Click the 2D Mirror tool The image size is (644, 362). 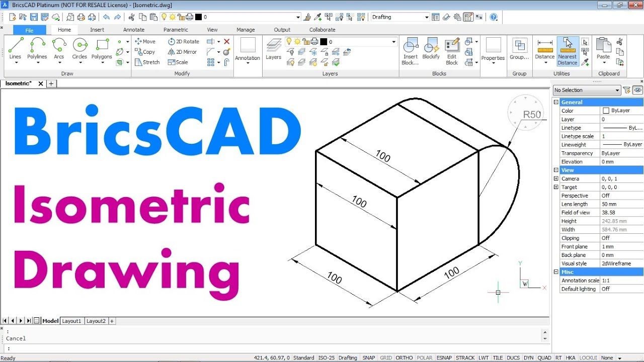tap(182, 52)
